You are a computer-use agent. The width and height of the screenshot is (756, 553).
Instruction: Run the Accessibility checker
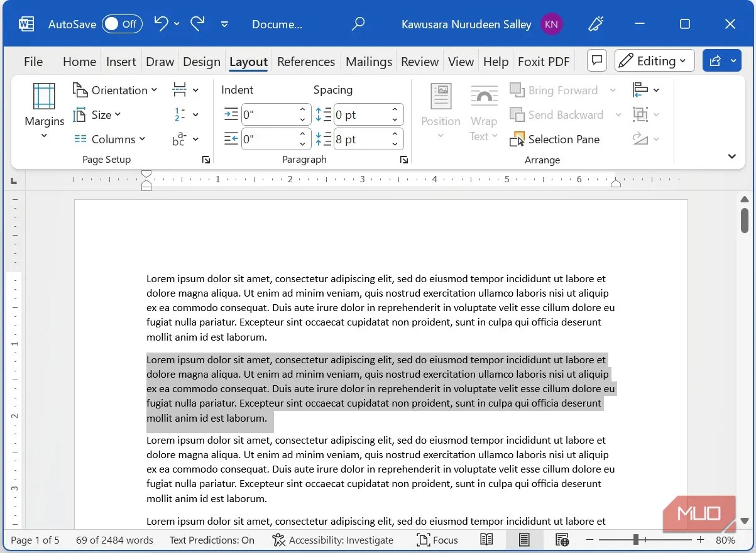[x=333, y=540]
